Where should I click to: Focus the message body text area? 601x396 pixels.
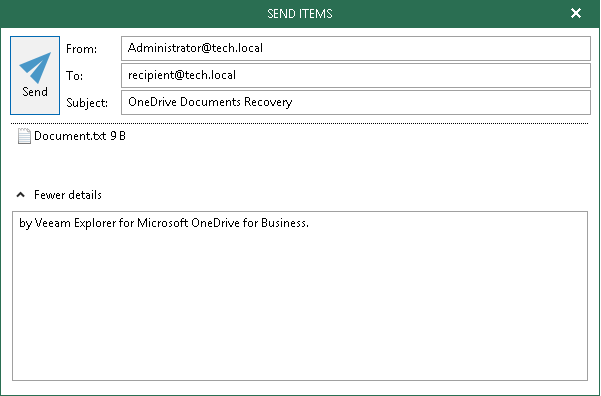pyautogui.click(x=300, y=296)
